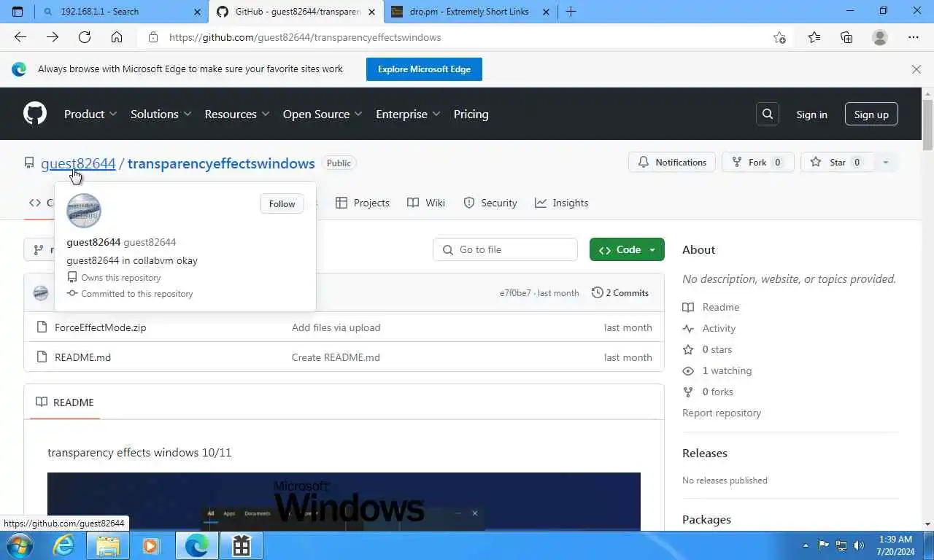
Task: Open 0 stars link
Action: tap(717, 350)
